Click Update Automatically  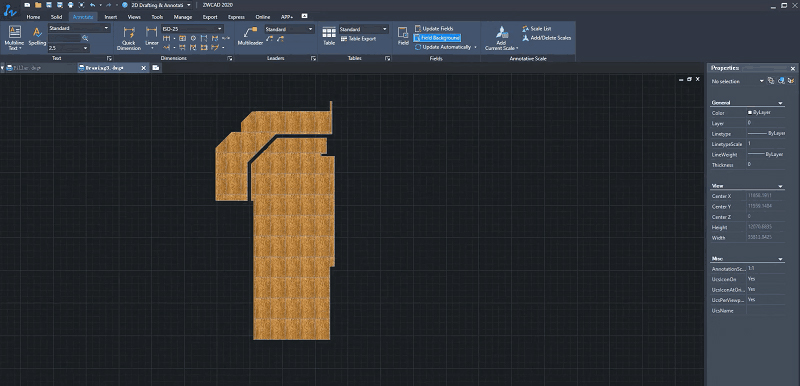(x=443, y=47)
